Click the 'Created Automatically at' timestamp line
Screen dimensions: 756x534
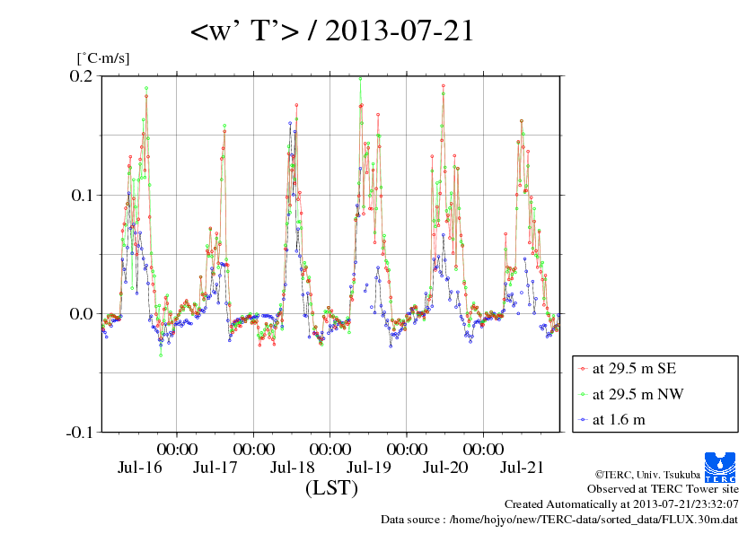621,504
